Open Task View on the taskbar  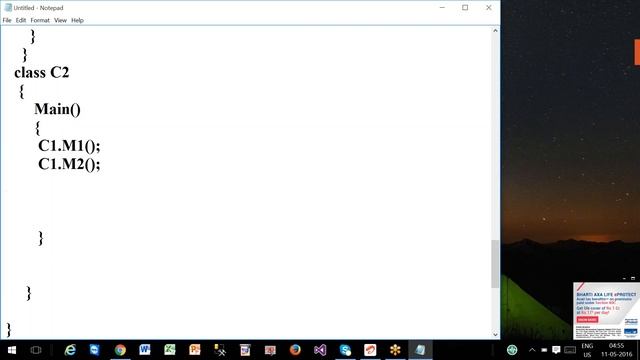(36, 350)
